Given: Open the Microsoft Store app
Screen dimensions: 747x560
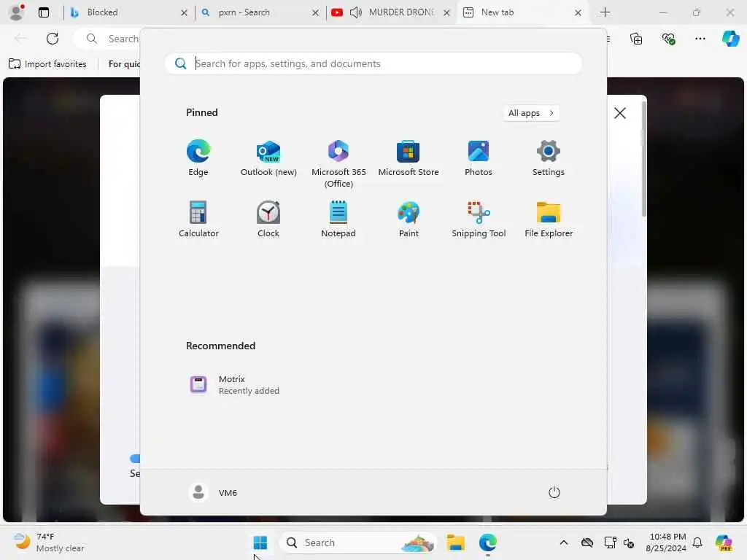Looking at the screenshot, I should coord(409,158).
